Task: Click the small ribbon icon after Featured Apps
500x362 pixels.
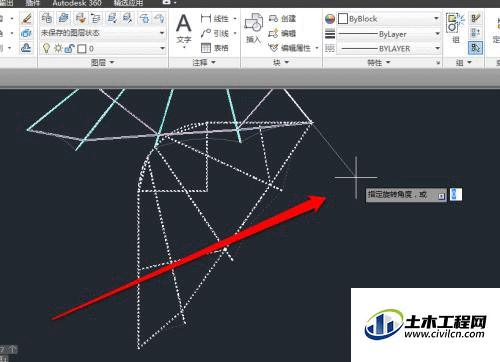Action: pos(168,3)
